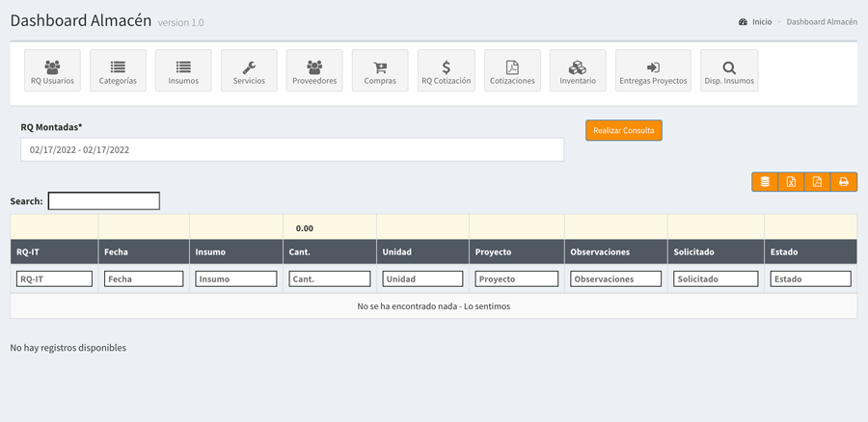Open Disp. Insumos search module
Screen dimensions: 868x422
(x=729, y=71)
